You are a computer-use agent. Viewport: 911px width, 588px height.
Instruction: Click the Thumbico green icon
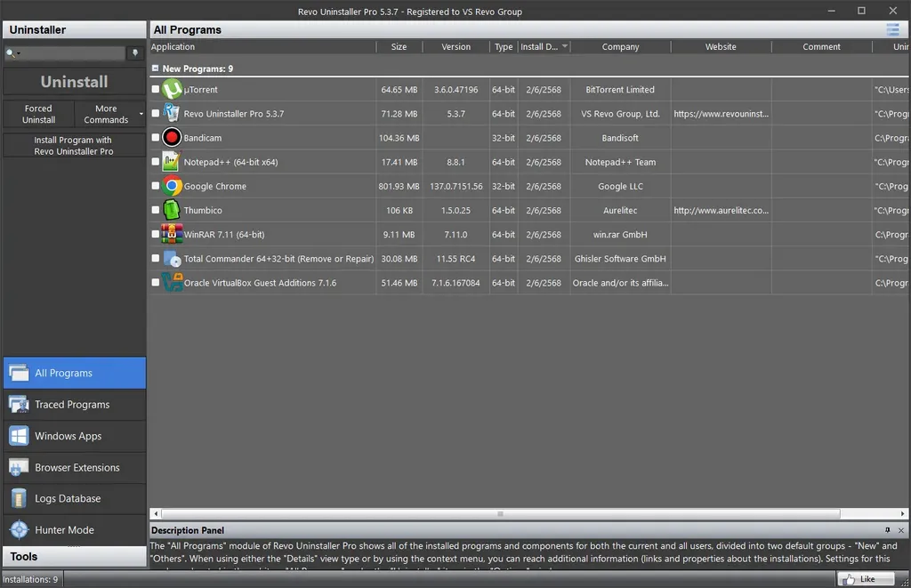pyautogui.click(x=172, y=210)
